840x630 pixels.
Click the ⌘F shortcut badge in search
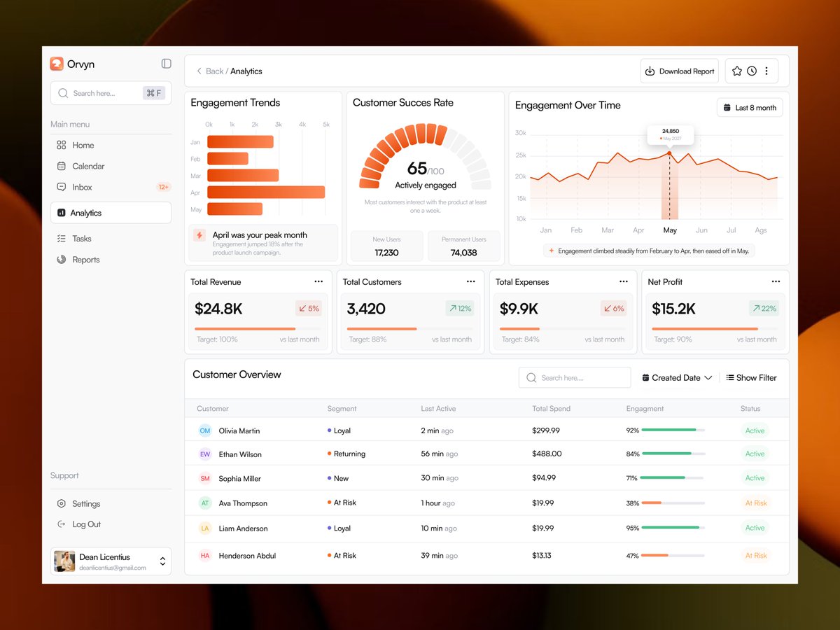click(x=154, y=93)
